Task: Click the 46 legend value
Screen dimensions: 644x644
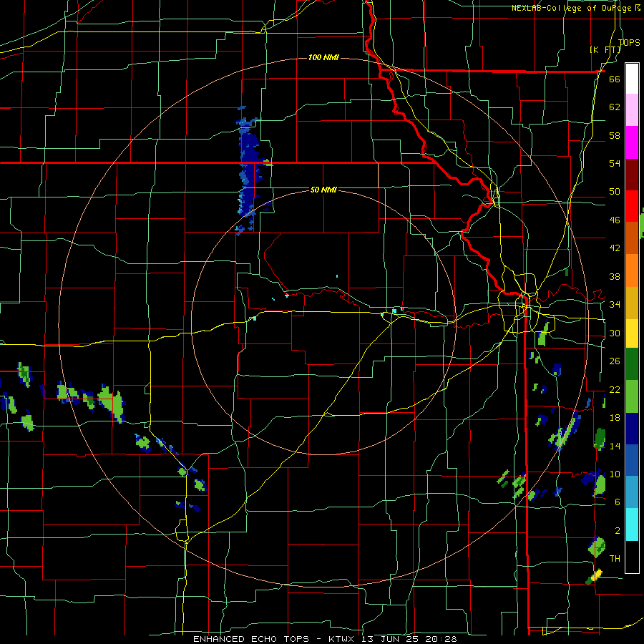Action: [x=615, y=220]
